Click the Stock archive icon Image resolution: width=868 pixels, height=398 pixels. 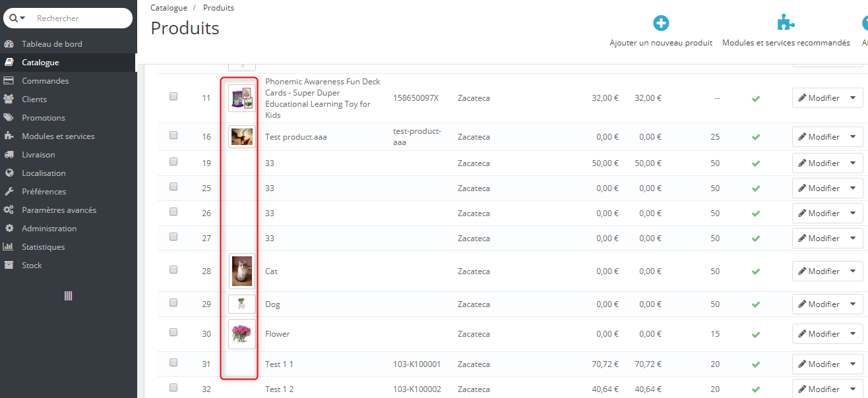coord(9,266)
